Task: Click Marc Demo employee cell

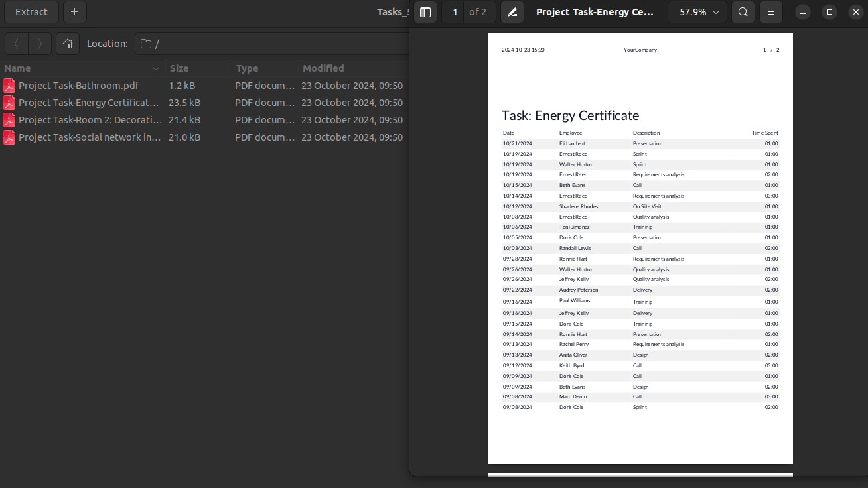Action: [x=573, y=396]
